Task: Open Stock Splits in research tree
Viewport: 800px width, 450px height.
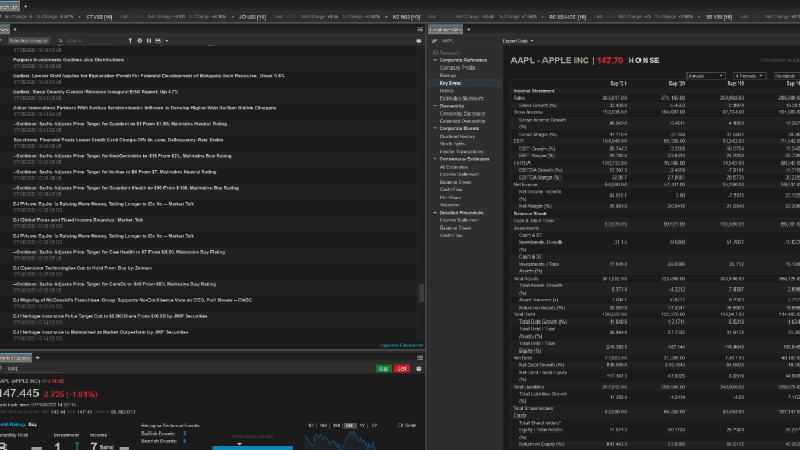Action: tap(453, 144)
